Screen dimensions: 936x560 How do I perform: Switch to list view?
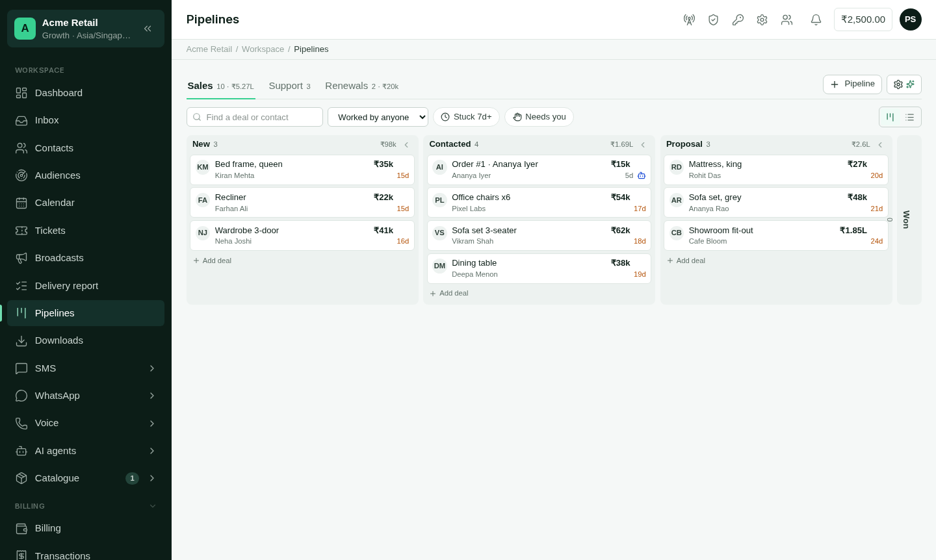[x=910, y=117]
